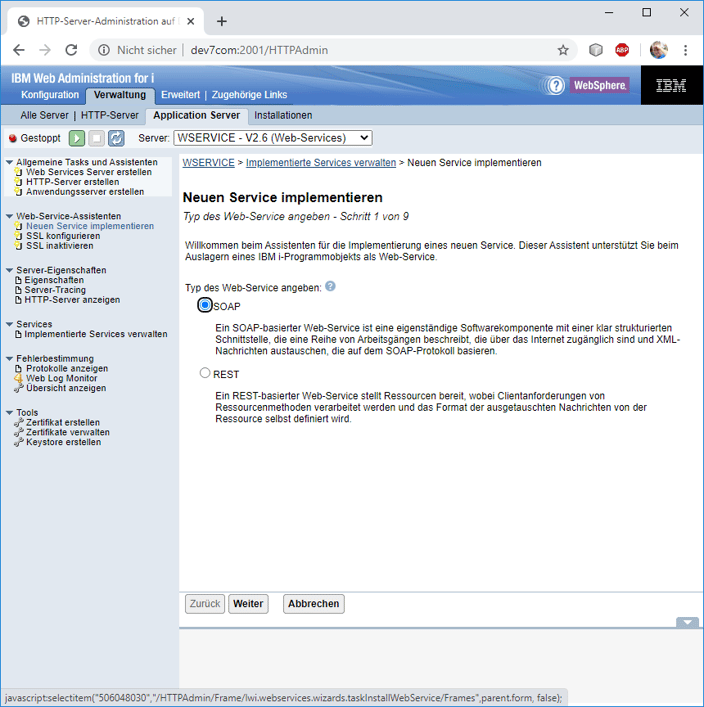Open Web Services Server erstellen

[89, 172]
